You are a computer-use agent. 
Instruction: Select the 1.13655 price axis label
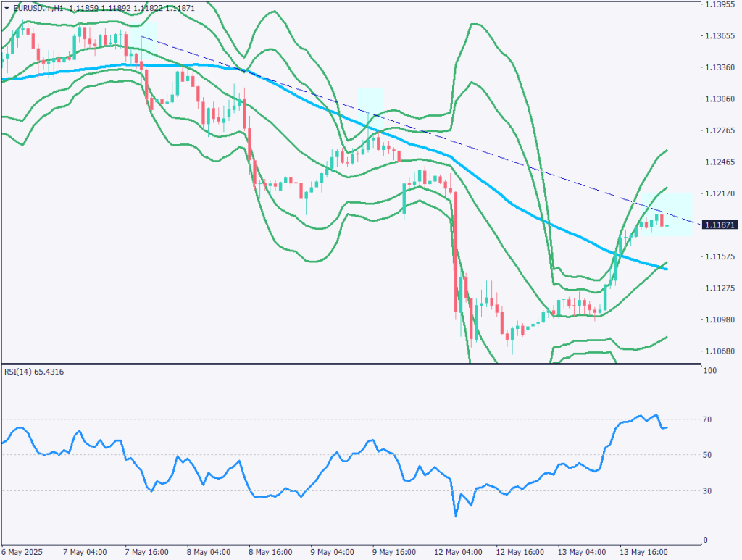(x=720, y=36)
